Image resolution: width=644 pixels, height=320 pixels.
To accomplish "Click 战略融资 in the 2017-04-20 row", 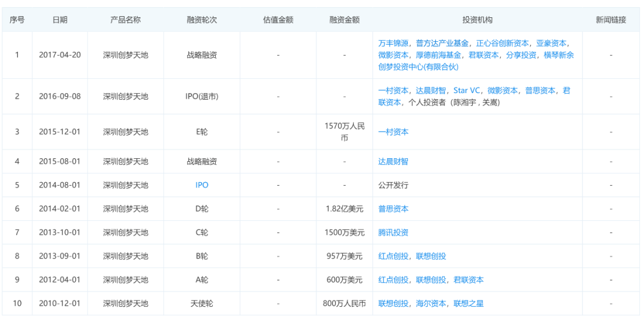I will coord(202,55).
